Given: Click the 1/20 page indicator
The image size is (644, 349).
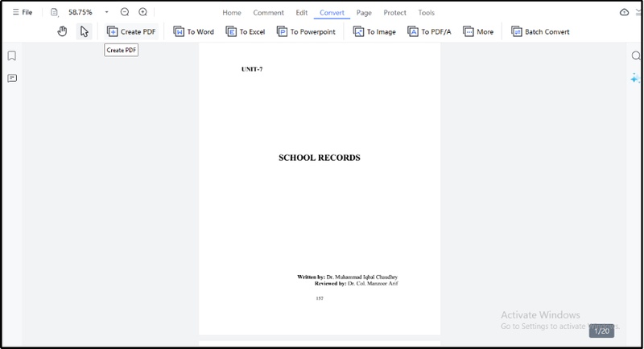Looking at the screenshot, I should pyautogui.click(x=601, y=331).
